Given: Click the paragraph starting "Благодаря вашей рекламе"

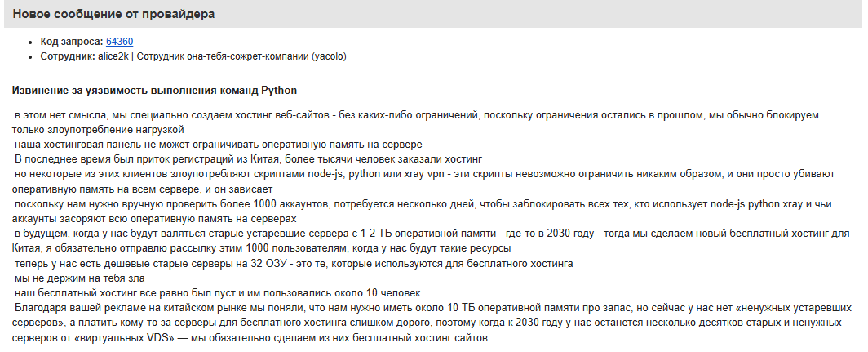Looking at the screenshot, I should click(326, 307).
